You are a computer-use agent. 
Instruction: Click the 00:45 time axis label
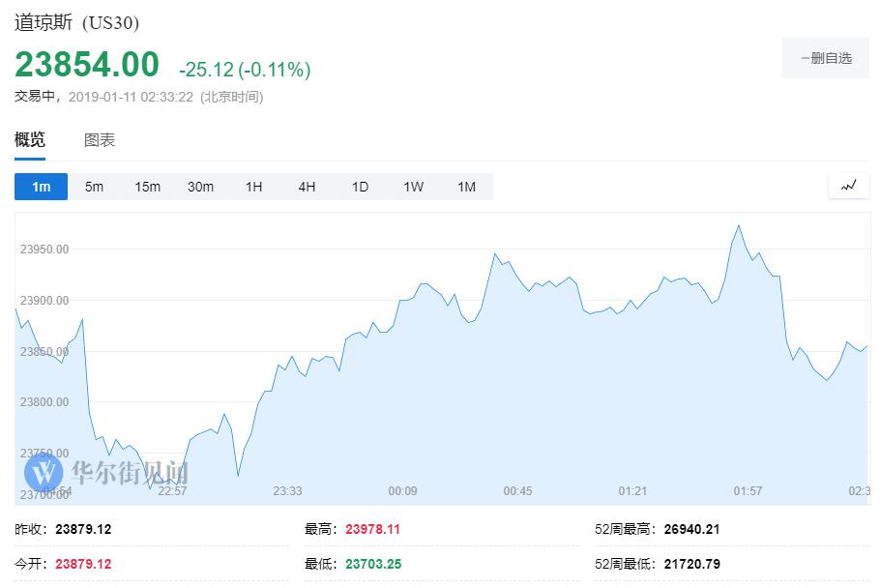point(517,491)
